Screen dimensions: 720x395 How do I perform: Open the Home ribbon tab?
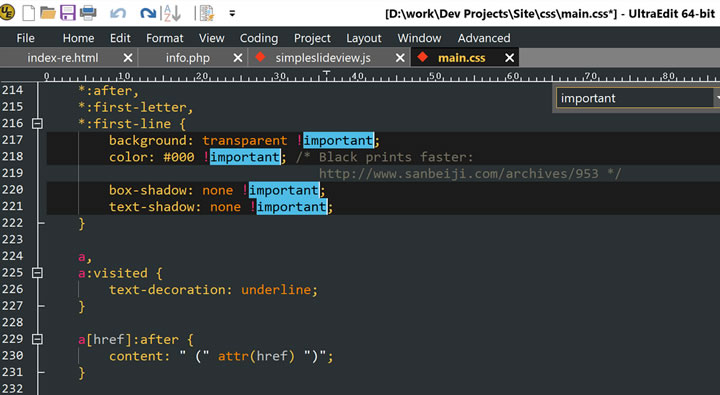(79, 38)
